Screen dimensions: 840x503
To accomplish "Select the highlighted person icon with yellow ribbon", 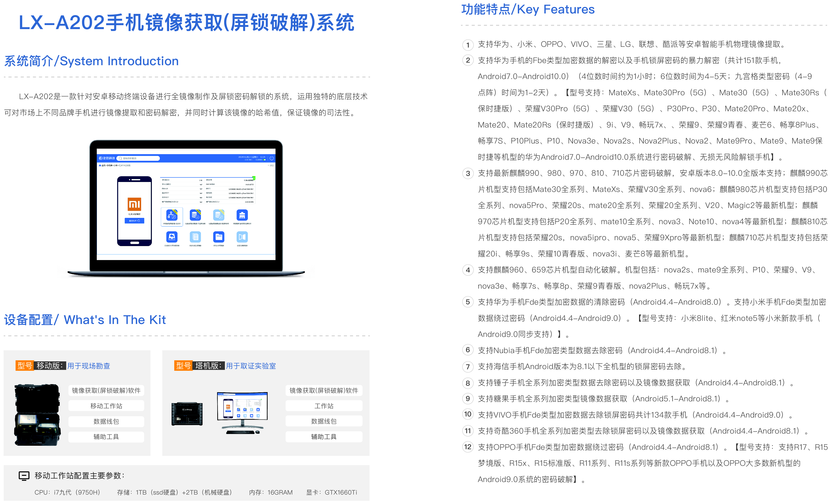I will click(172, 215).
